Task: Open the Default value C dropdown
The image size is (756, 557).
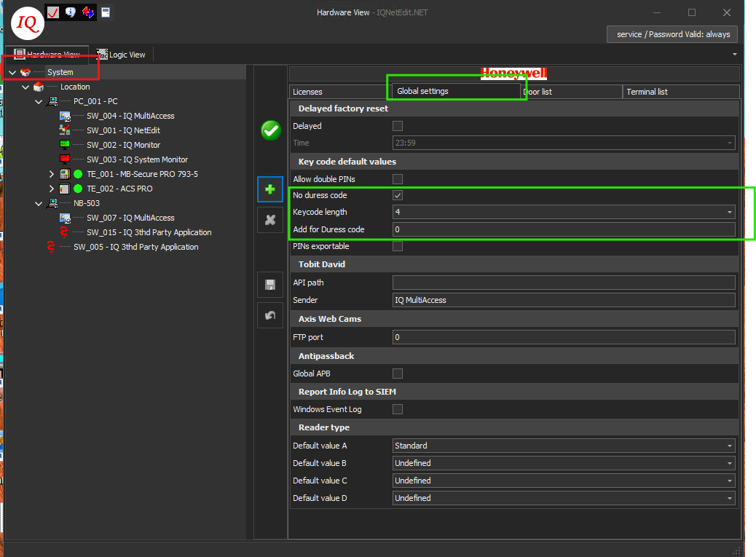Action: pyautogui.click(x=730, y=481)
